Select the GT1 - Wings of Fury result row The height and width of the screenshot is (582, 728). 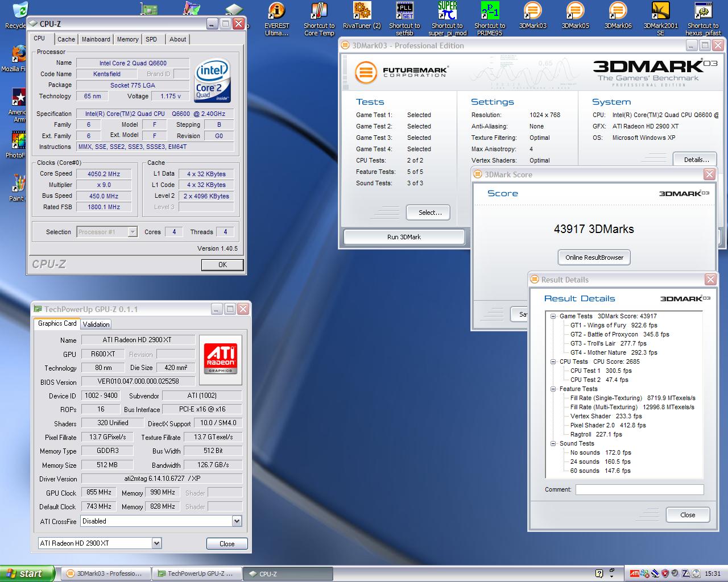[614, 325]
